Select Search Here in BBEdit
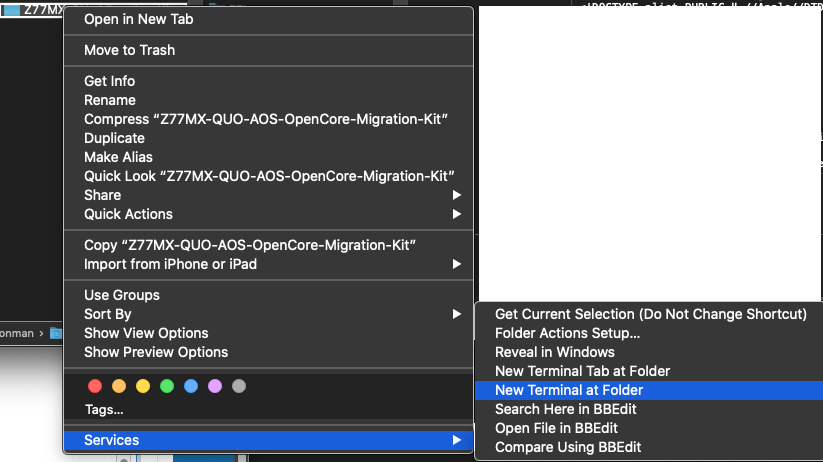This screenshot has height=462, width=823. point(649,409)
